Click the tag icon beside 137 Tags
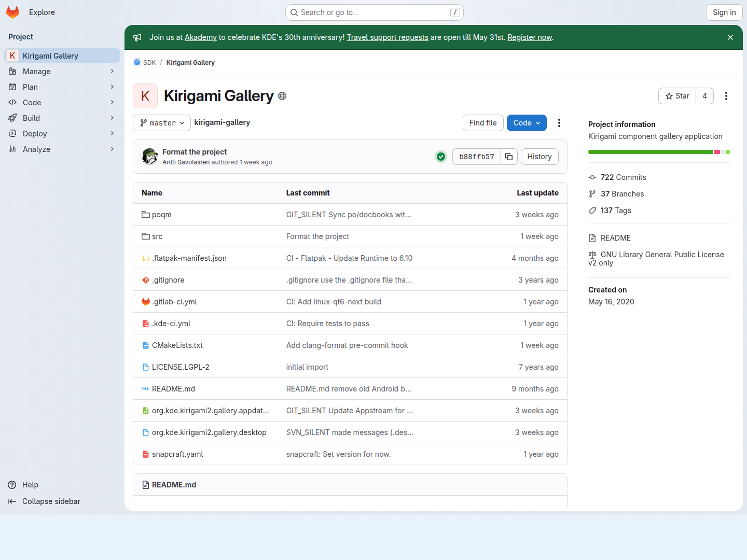The image size is (747, 560). coord(592,211)
